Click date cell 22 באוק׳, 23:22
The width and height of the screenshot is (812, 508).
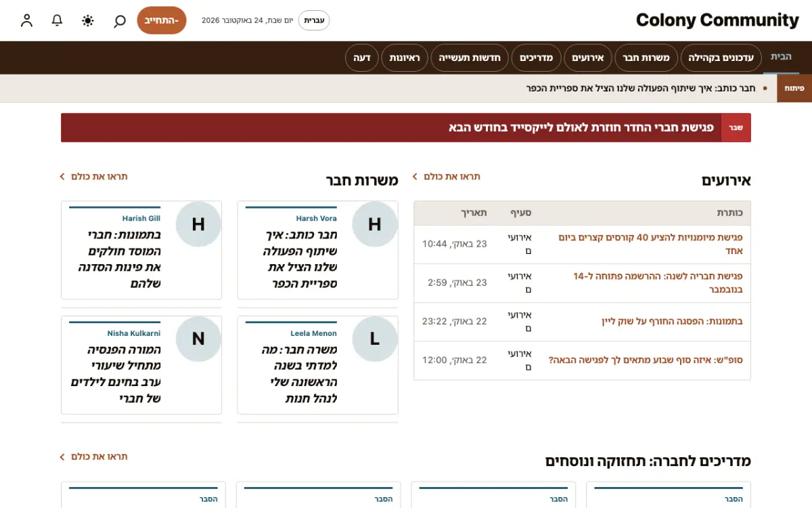coord(455,320)
